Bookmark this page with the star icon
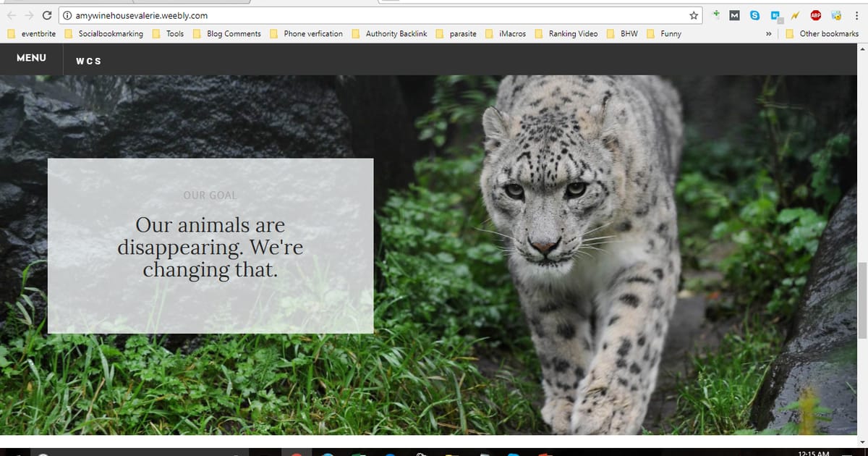The height and width of the screenshot is (456, 868). (694, 15)
